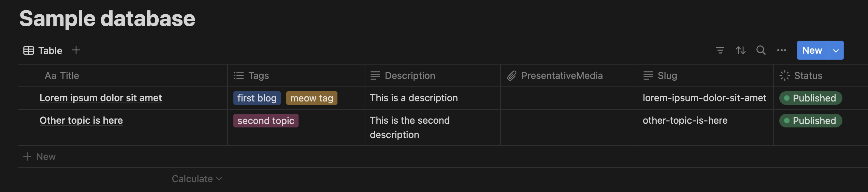Open the Lorem ipsum dolor sit amet page
868x192 pixels.
pyautogui.click(x=101, y=98)
